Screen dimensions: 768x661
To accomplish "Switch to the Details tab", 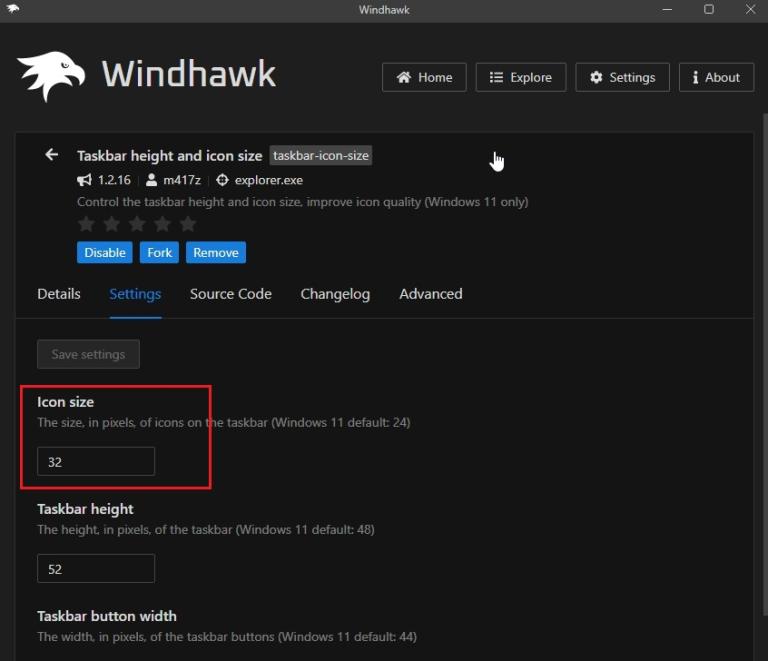I will click(x=59, y=294).
